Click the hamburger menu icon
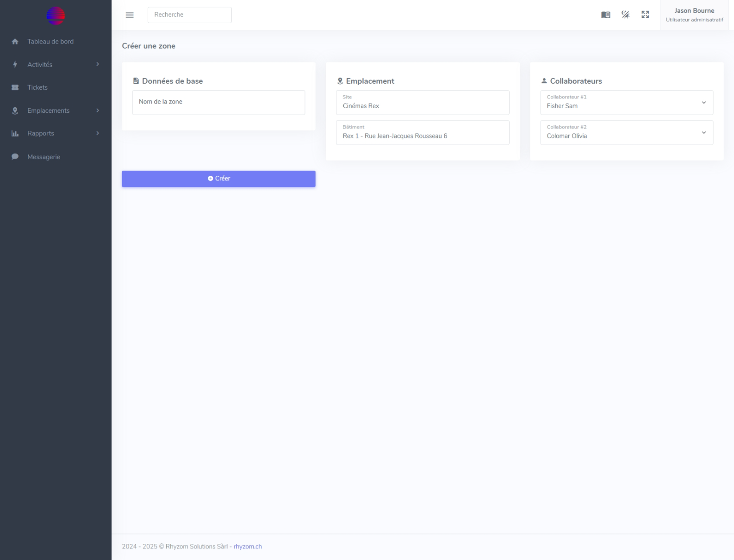 point(130,15)
